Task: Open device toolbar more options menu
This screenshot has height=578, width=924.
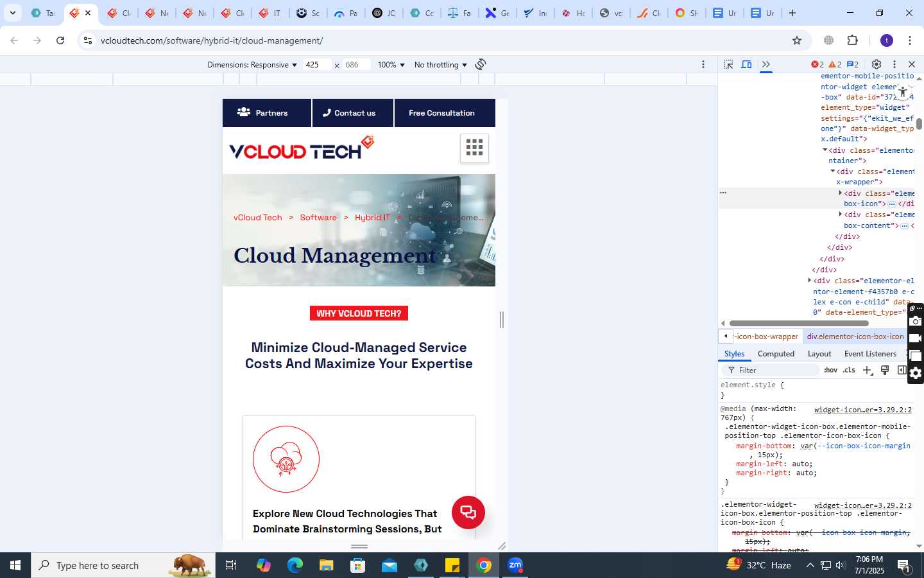Action: click(703, 64)
